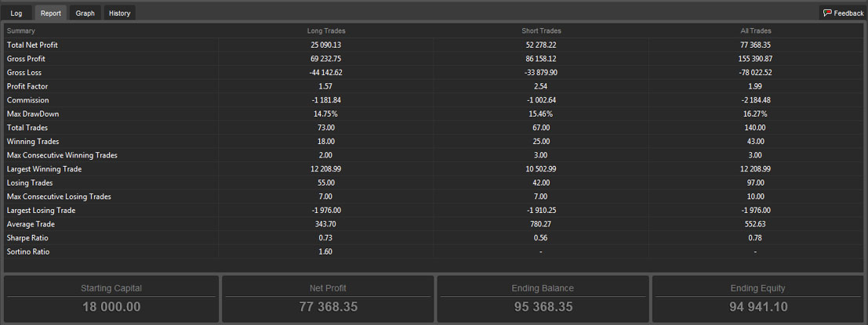
Task: Click the Summary column header
Action: click(x=21, y=31)
